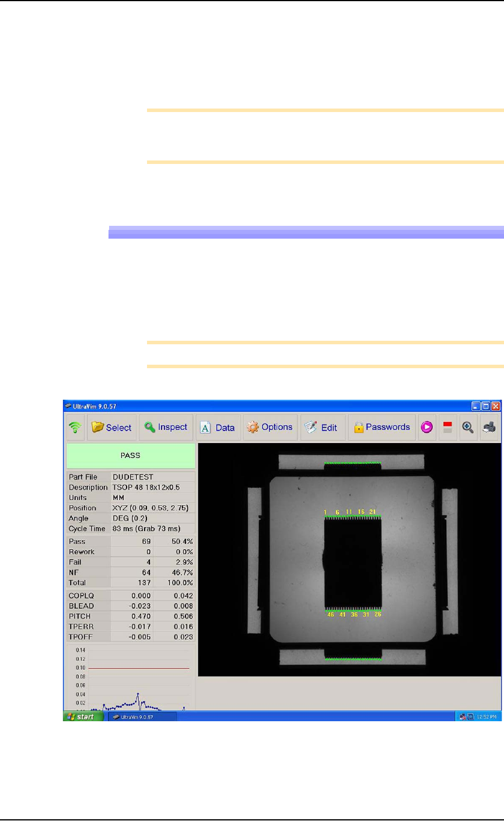Click the green PASS status banner
Screen dimensions: 504x821
click(131, 455)
